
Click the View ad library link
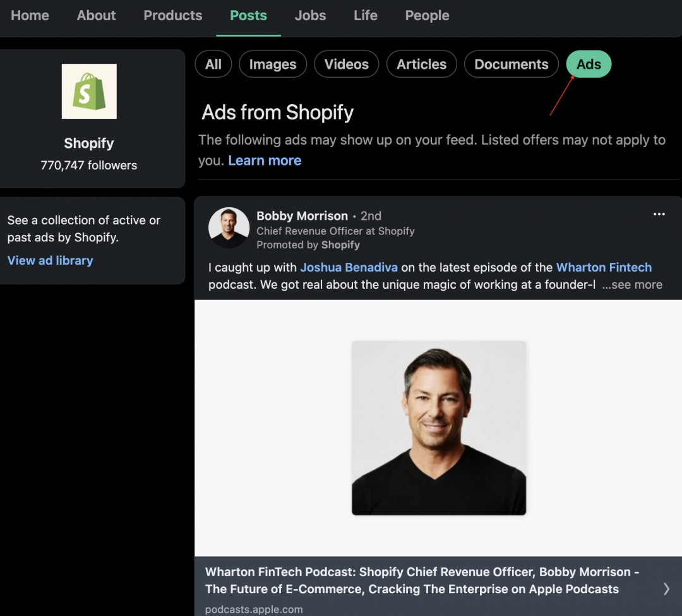coord(50,260)
